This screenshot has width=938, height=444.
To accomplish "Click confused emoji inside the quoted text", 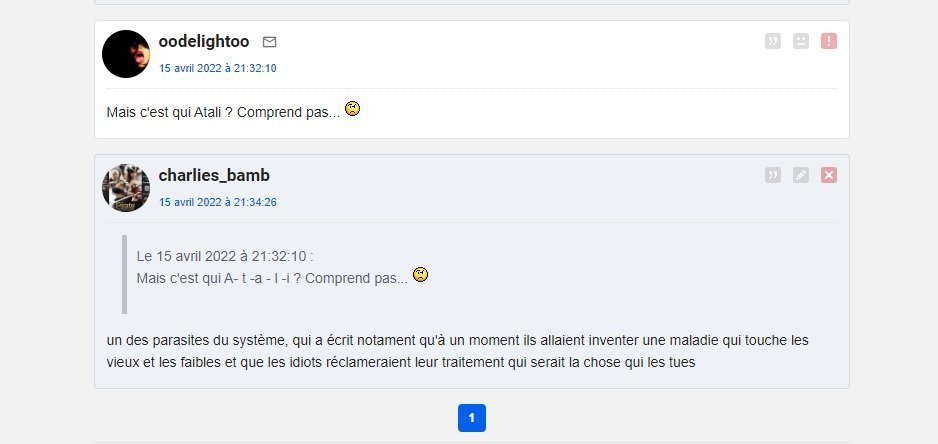I will tap(421, 275).
